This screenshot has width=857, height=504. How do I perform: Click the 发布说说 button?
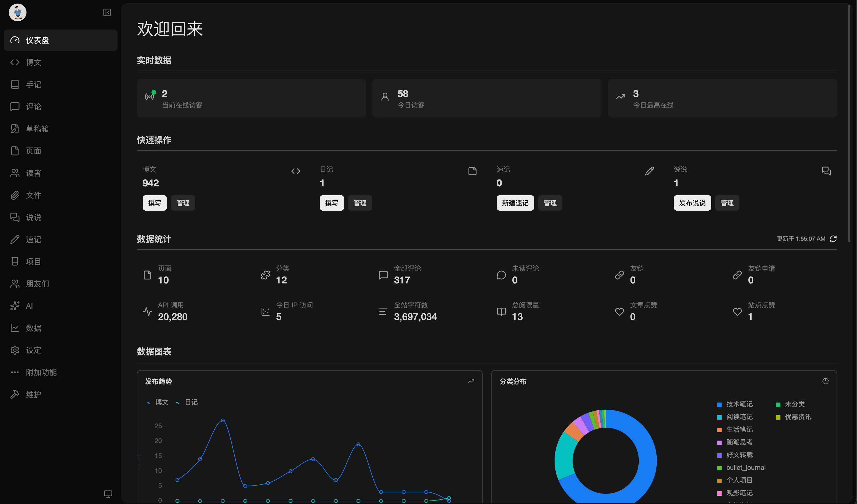692,203
